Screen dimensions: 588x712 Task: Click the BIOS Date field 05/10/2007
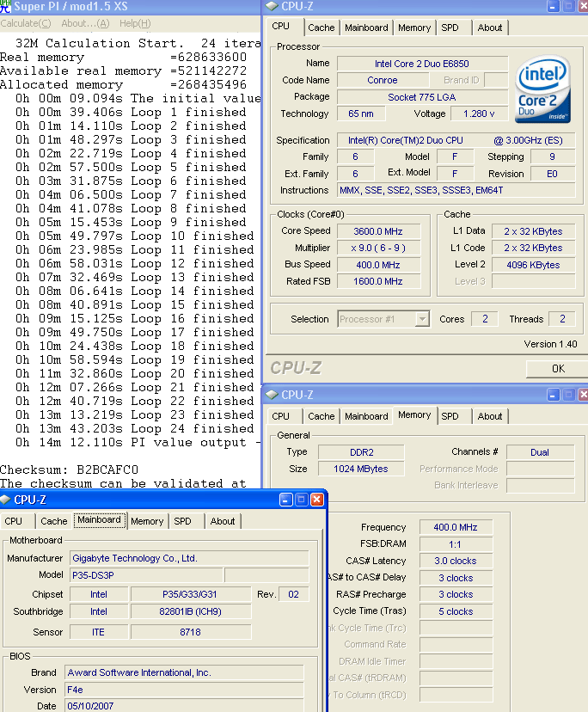click(x=184, y=706)
